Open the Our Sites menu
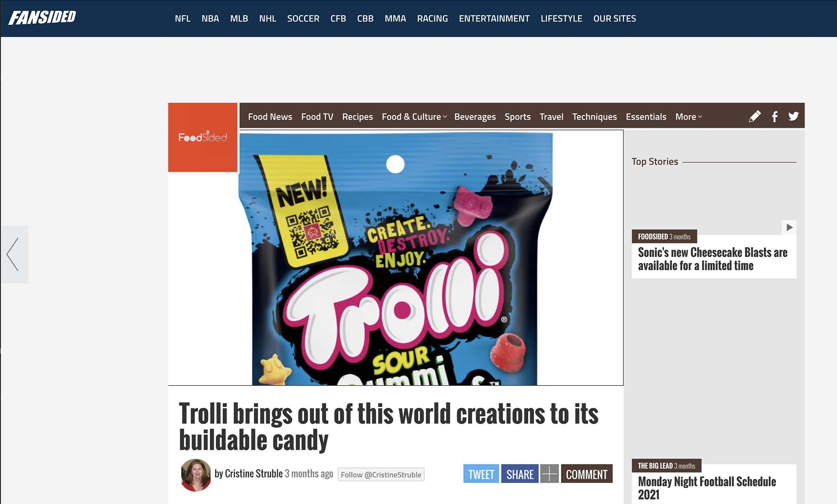The width and height of the screenshot is (837, 504). click(x=614, y=19)
